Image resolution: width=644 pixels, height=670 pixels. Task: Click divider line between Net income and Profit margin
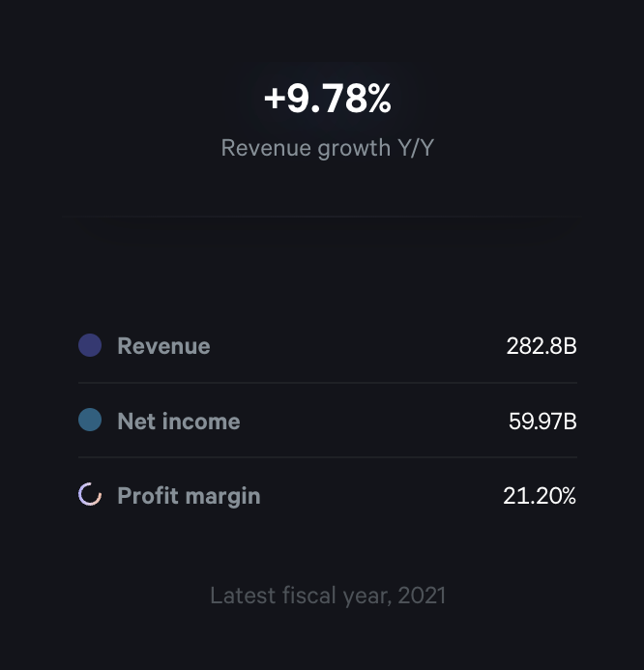(x=328, y=457)
